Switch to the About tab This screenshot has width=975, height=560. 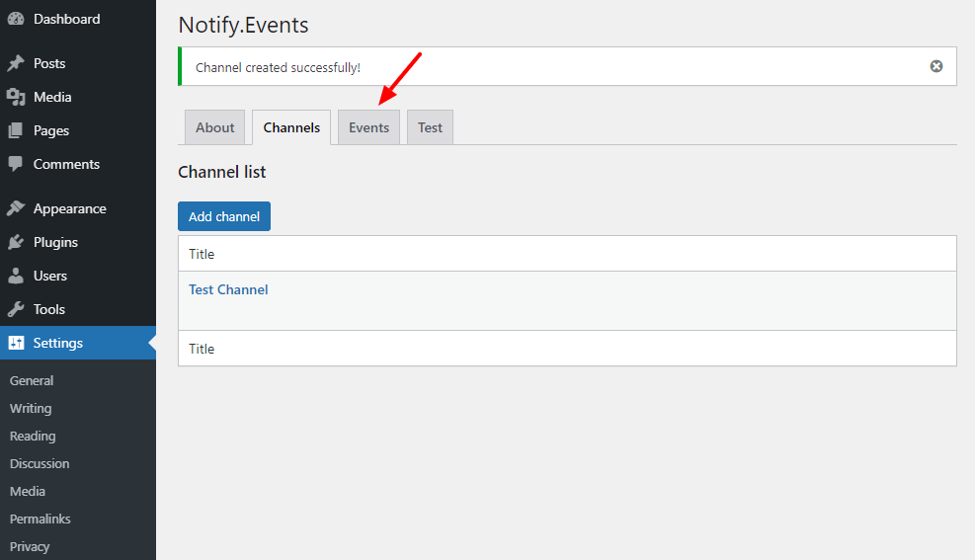click(x=214, y=127)
